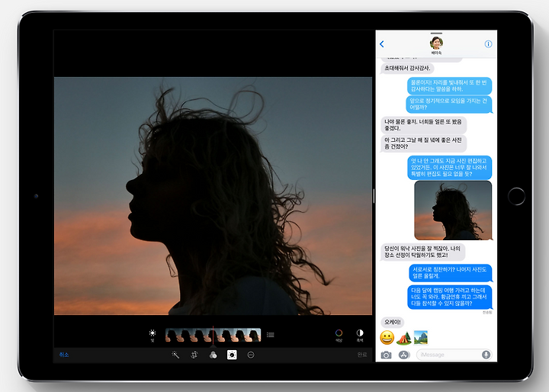The height and width of the screenshot is (392, 549).
Task: Open camera icon in Messages bar
Action: 386,355
